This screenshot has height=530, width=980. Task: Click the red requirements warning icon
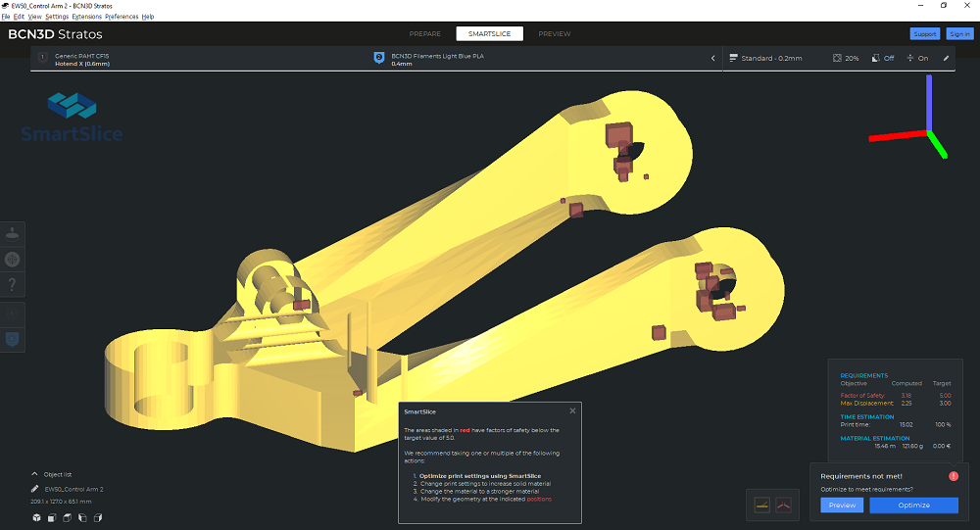point(954,476)
